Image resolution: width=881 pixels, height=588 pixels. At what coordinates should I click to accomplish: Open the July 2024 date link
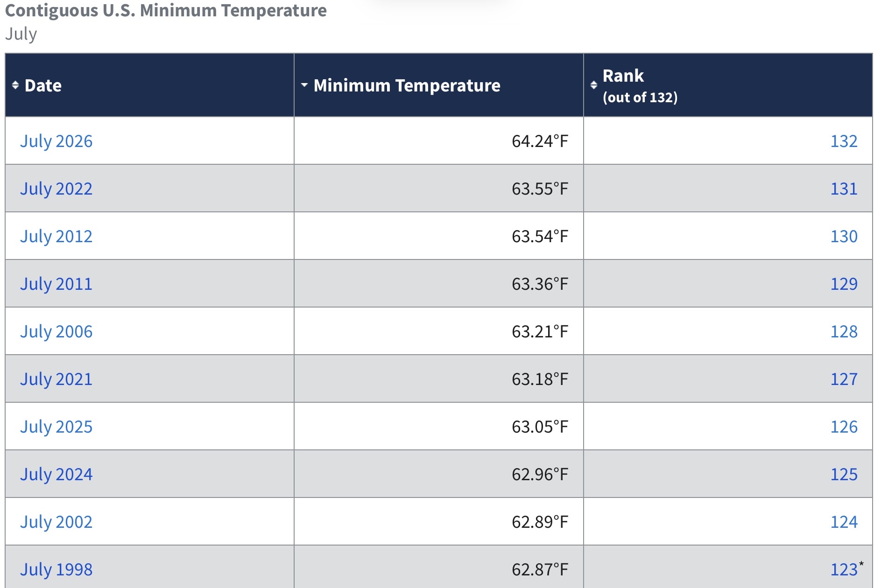coord(56,474)
